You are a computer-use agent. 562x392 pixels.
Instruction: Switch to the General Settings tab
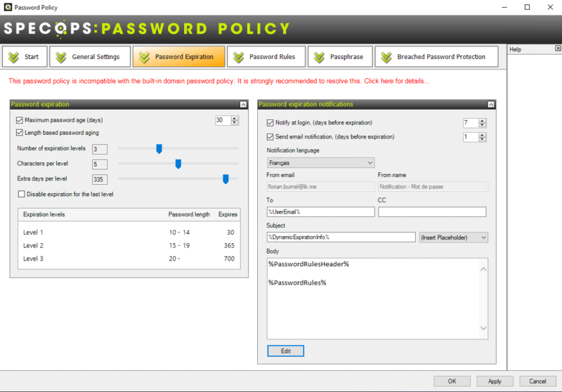90,57
